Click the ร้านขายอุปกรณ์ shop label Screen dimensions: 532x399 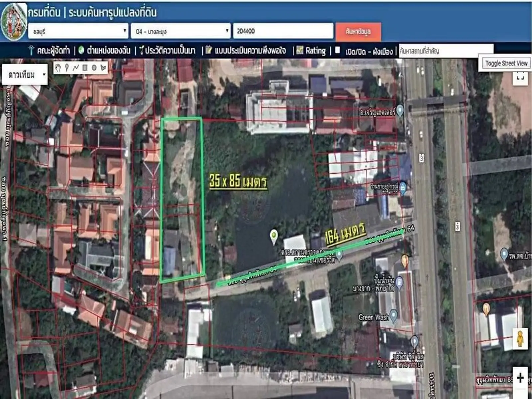click(385, 189)
